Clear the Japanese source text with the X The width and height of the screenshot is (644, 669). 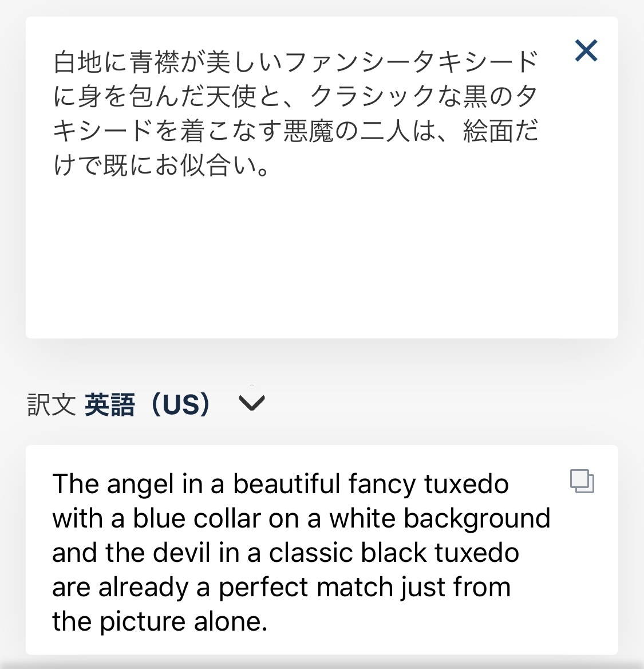(x=586, y=51)
